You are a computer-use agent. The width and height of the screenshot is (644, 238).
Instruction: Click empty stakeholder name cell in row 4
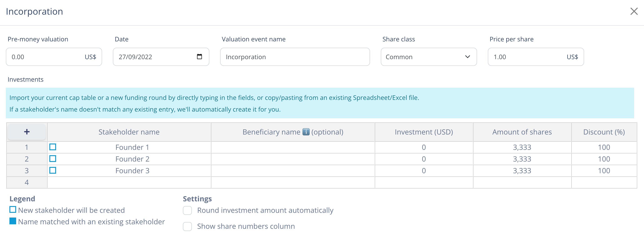coord(129,182)
